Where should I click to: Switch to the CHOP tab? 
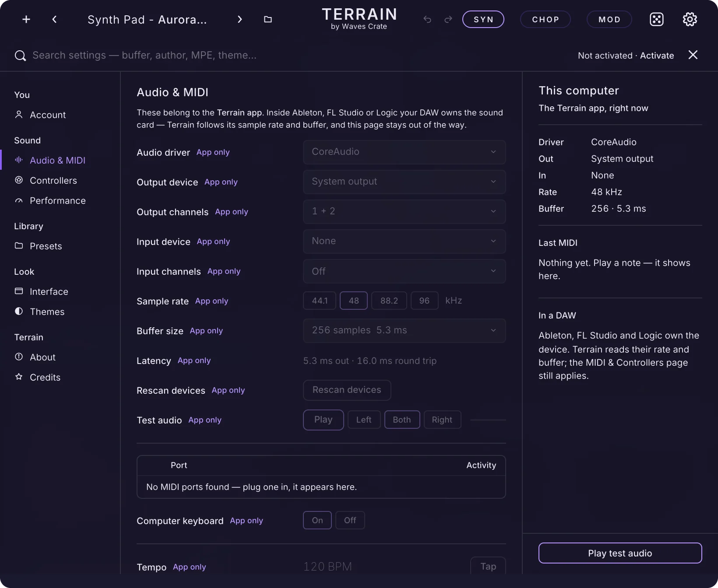(546, 19)
